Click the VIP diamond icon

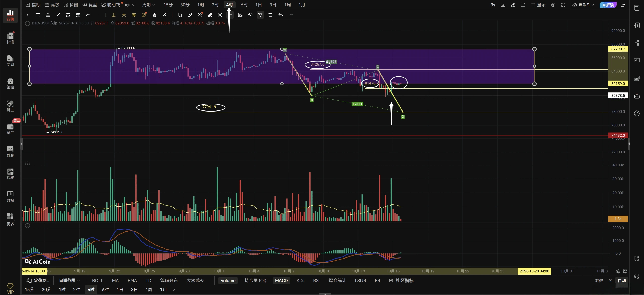10,288
